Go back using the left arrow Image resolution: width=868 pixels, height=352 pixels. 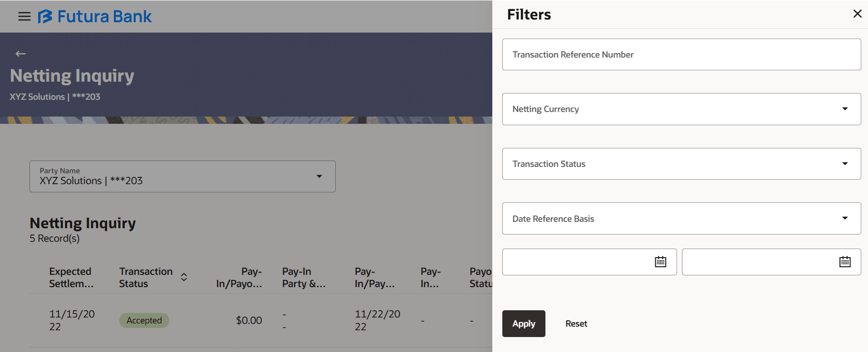click(20, 54)
